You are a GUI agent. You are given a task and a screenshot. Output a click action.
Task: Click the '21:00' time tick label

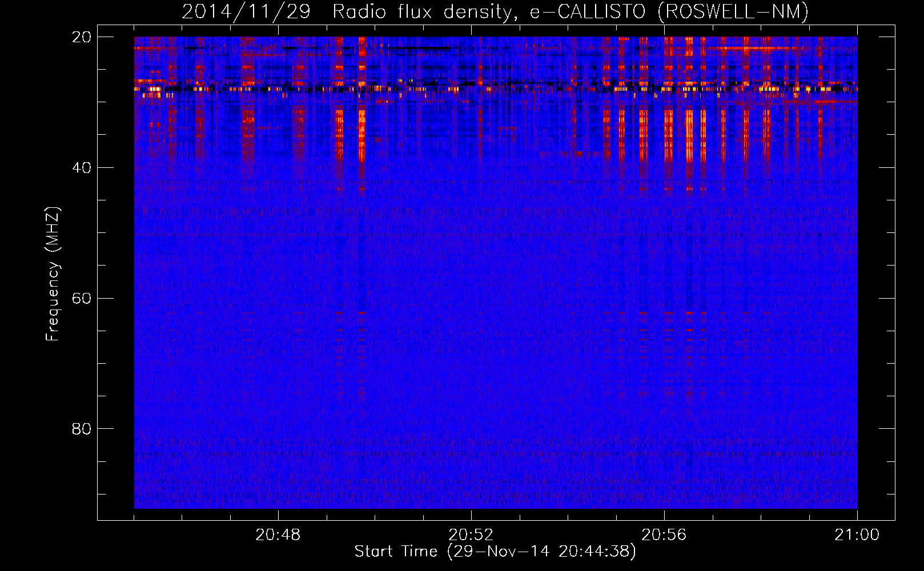coord(857,535)
